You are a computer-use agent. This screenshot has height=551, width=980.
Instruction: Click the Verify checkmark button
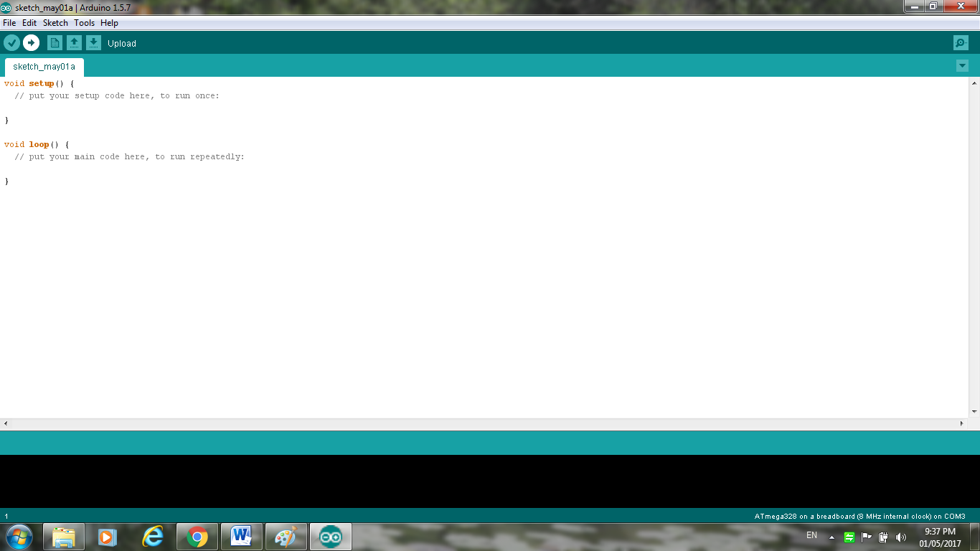(11, 43)
